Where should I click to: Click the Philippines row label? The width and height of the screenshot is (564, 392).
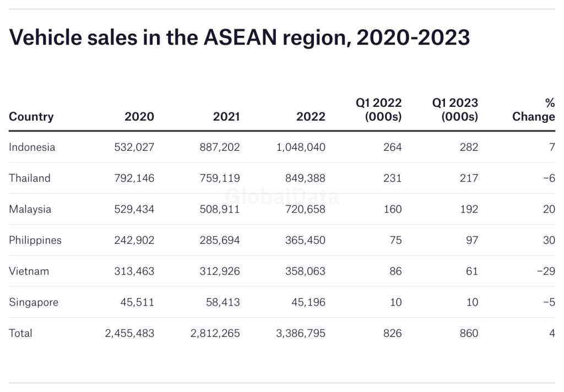point(35,240)
